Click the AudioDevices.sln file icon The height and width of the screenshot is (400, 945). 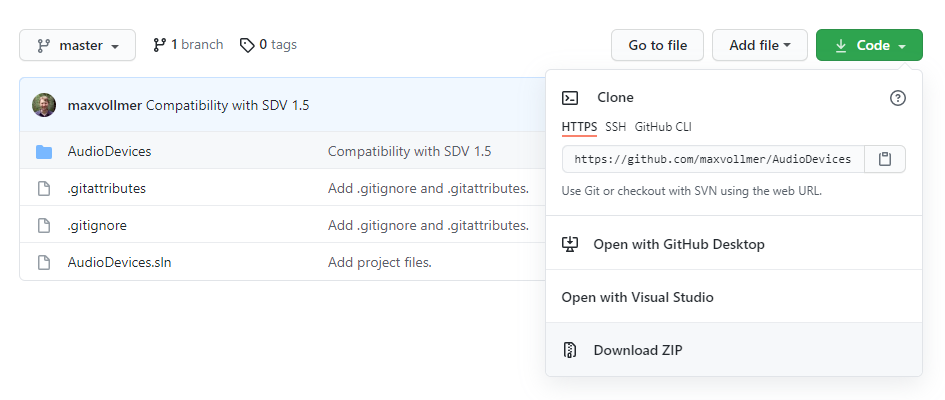click(x=44, y=263)
